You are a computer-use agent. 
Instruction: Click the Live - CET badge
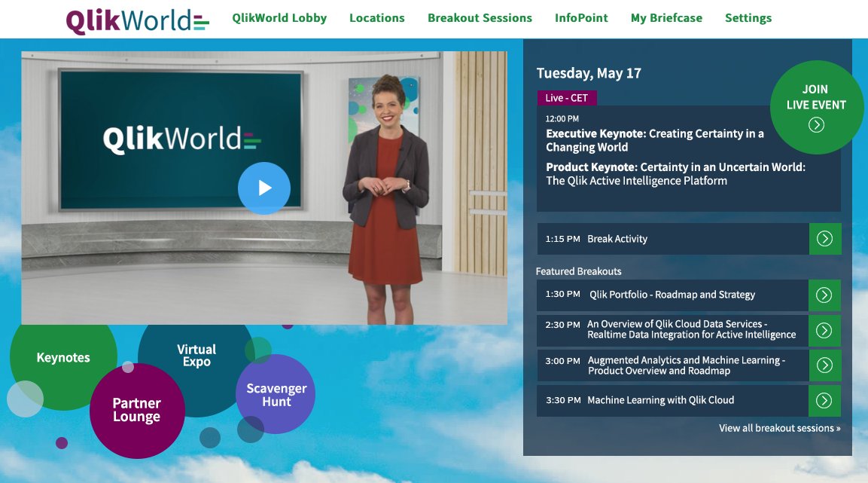tap(566, 98)
